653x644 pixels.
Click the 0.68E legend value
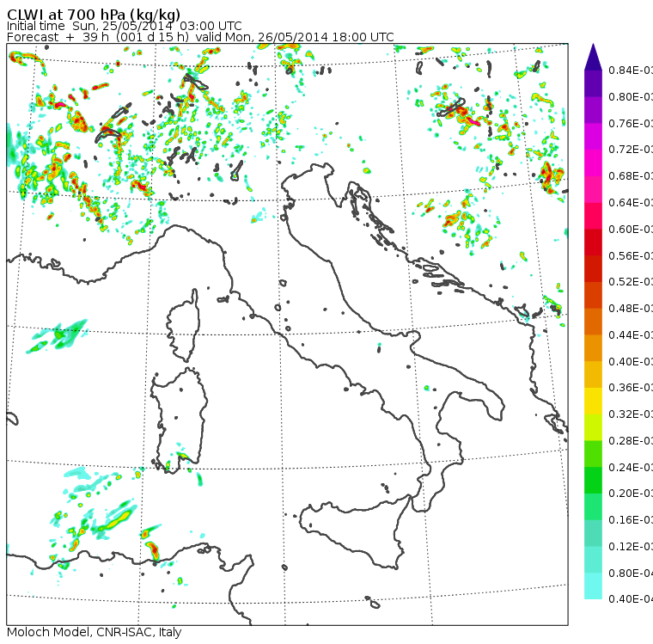point(631,176)
